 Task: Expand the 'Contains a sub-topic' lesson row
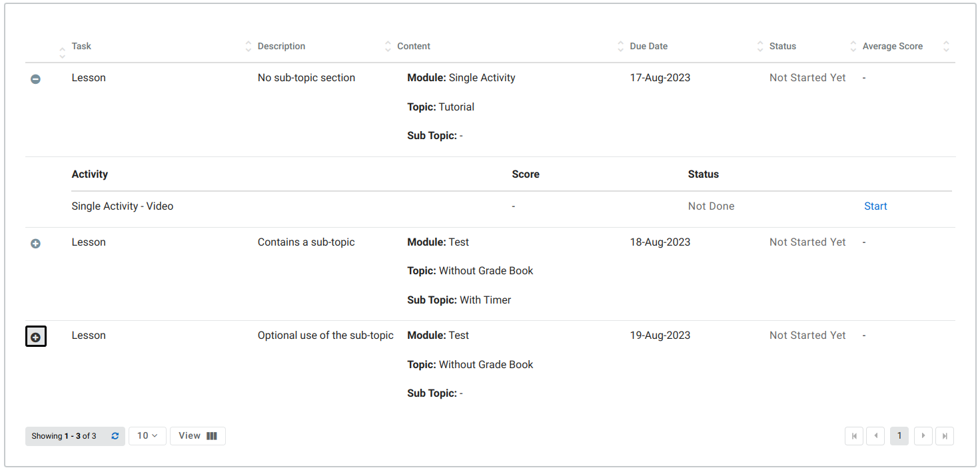(x=35, y=243)
